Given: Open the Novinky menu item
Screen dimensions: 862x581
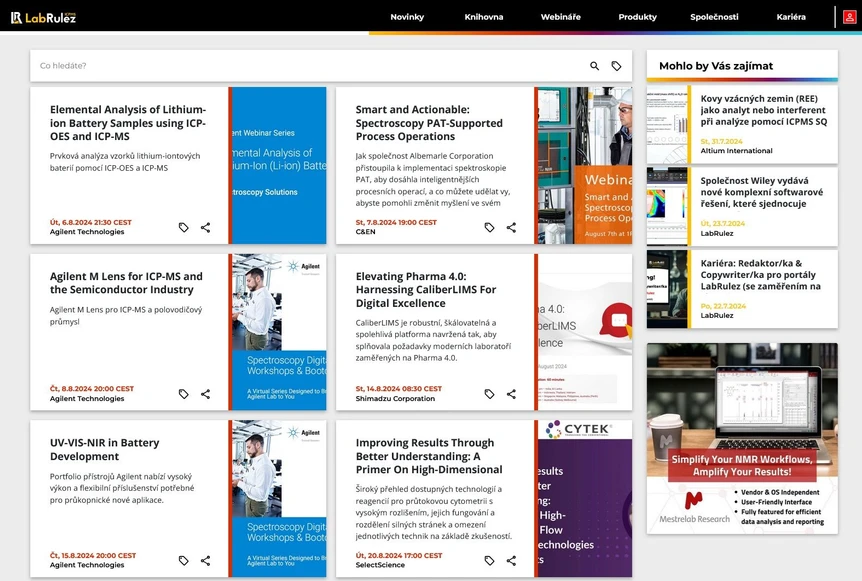Looking at the screenshot, I should pos(407,17).
